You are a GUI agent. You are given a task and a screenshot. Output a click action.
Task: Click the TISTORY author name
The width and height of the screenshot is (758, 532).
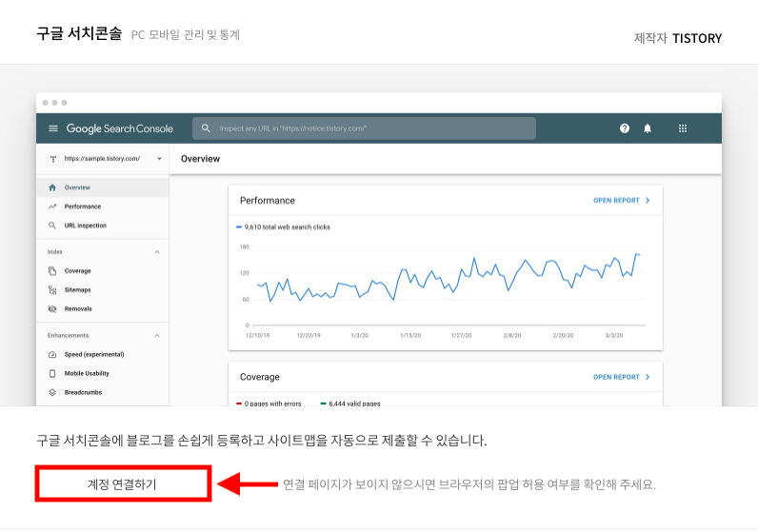[697, 38]
